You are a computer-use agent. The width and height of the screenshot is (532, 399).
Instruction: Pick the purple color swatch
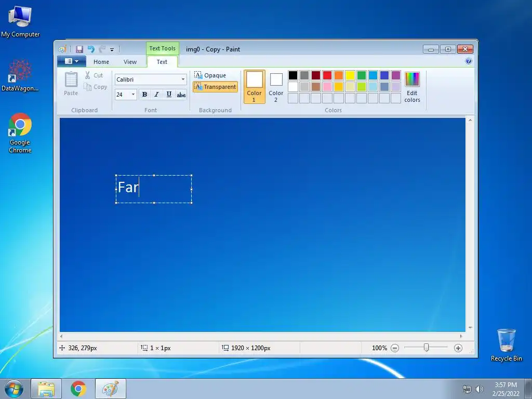coord(396,75)
